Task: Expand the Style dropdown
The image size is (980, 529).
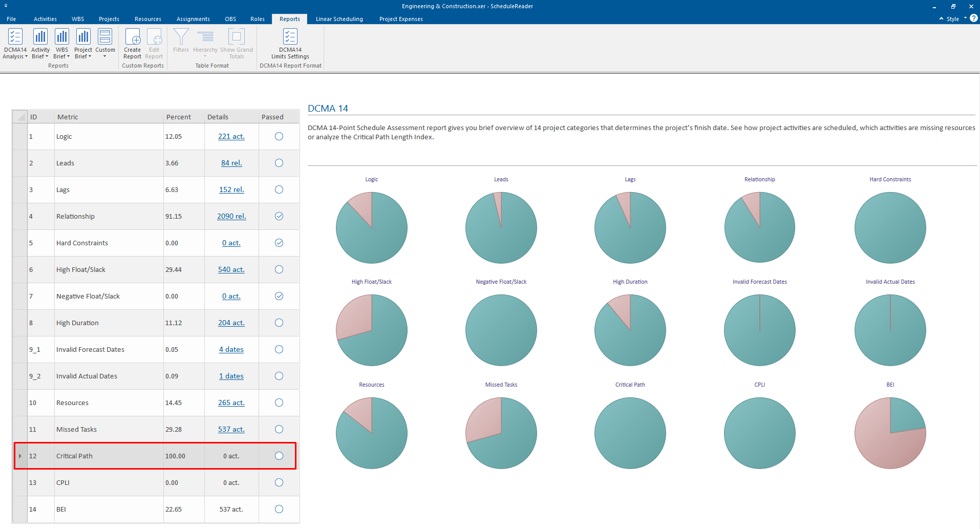Action: pyautogui.click(x=966, y=18)
